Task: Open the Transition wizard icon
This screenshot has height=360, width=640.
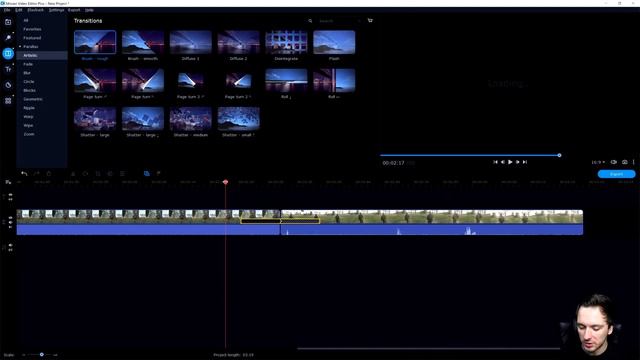Action: [147, 173]
